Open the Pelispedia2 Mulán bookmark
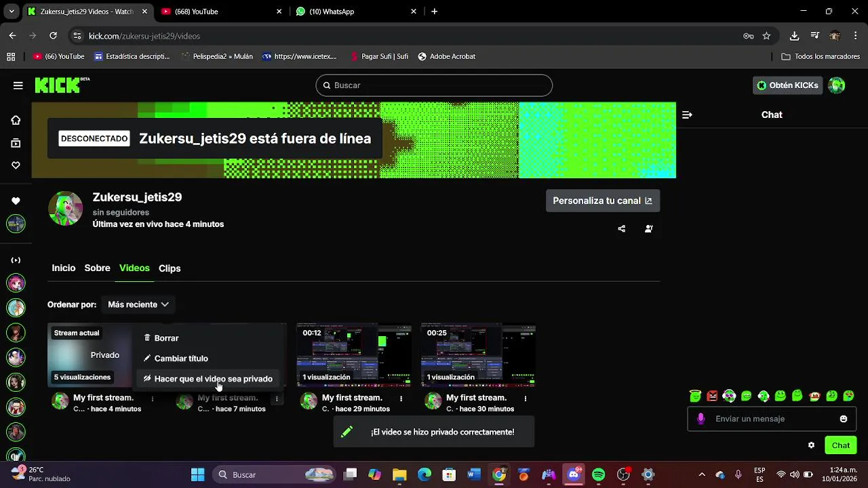The height and width of the screenshot is (488, 868). [x=217, y=56]
